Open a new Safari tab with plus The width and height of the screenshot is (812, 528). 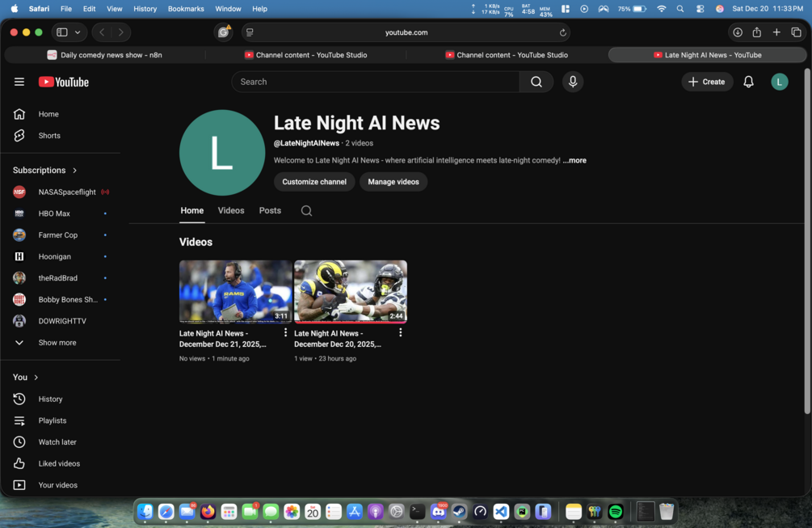click(x=776, y=32)
